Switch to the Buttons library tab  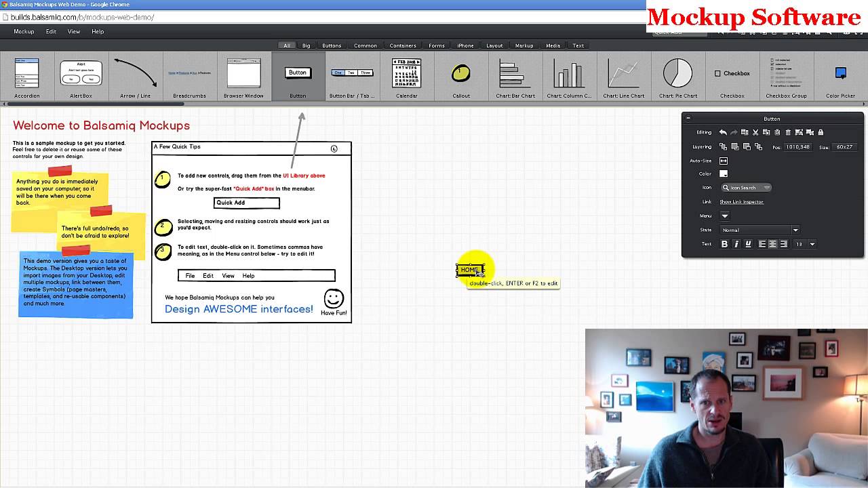pos(332,45)
